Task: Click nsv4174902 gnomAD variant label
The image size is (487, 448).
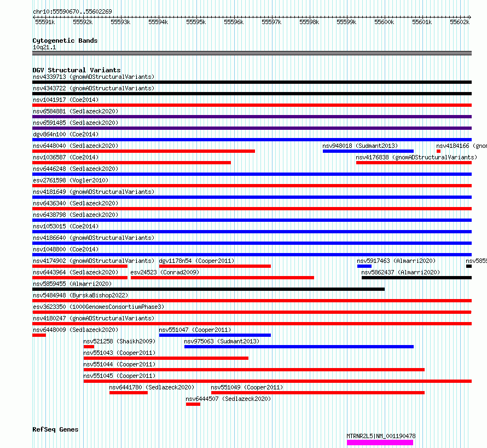Action: [x=94, y=261]
